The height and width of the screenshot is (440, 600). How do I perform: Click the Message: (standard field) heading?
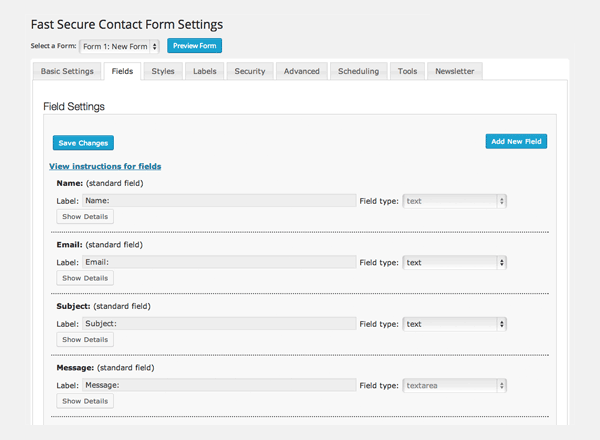point(105,368)
